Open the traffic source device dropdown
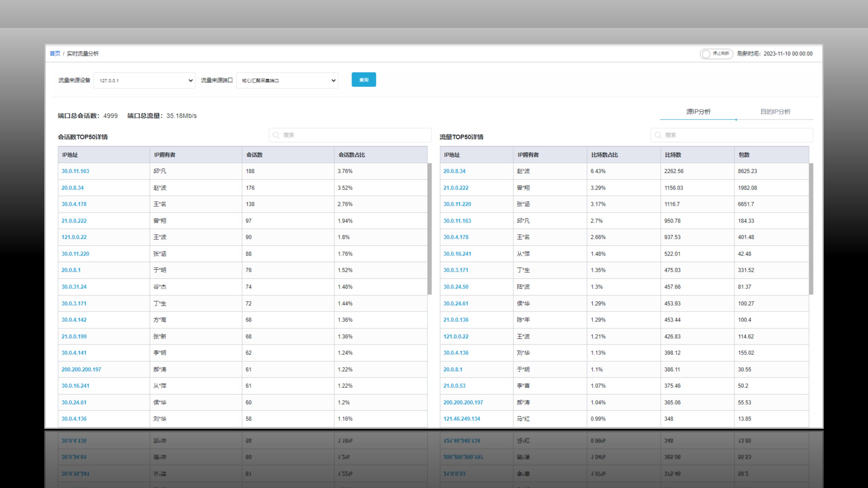This screenshot has width=868, height=488. click(144, 80)
